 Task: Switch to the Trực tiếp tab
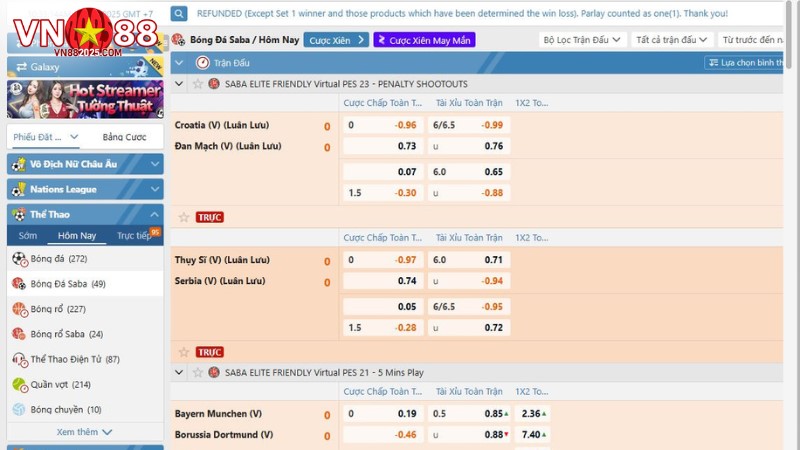click(134, 236)
